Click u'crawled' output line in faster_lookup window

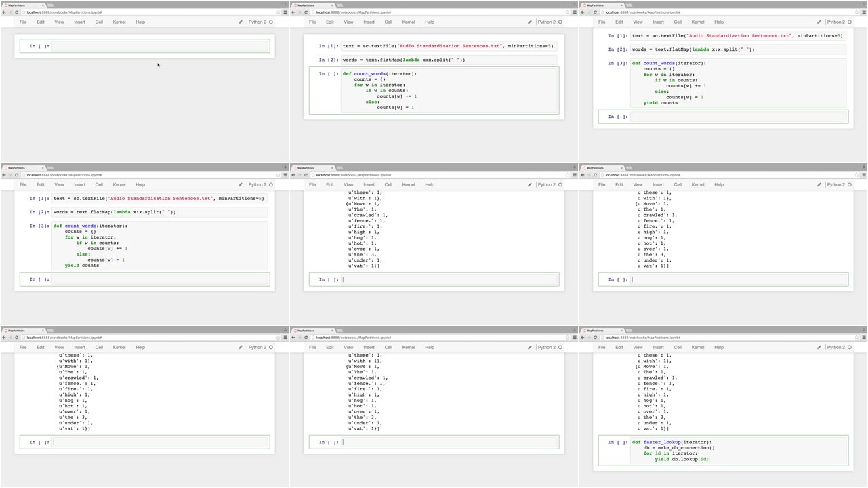[x=657, y=378]
